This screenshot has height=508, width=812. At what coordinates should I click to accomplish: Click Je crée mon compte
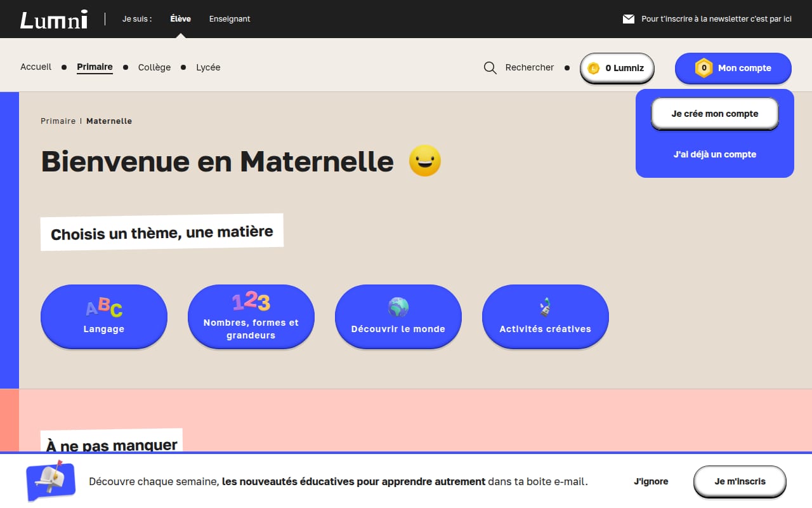[x=715, y=114]
